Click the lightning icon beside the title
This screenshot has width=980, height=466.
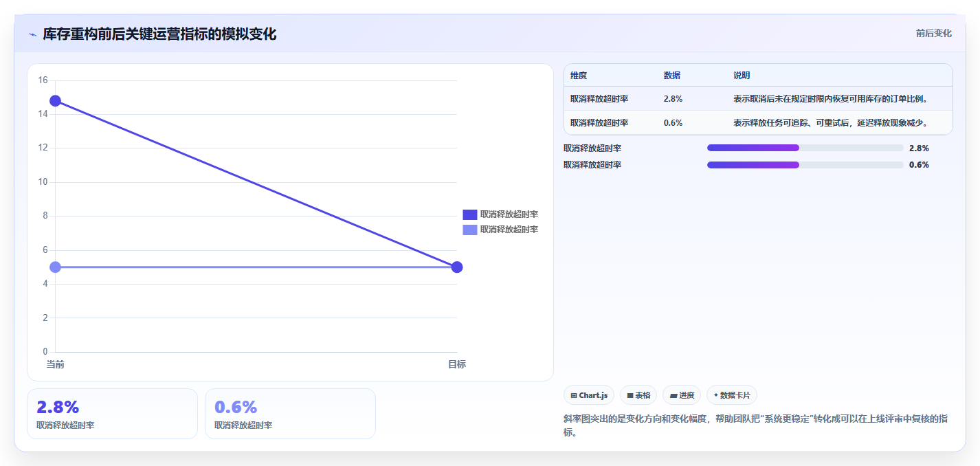(x=32, y=34)
